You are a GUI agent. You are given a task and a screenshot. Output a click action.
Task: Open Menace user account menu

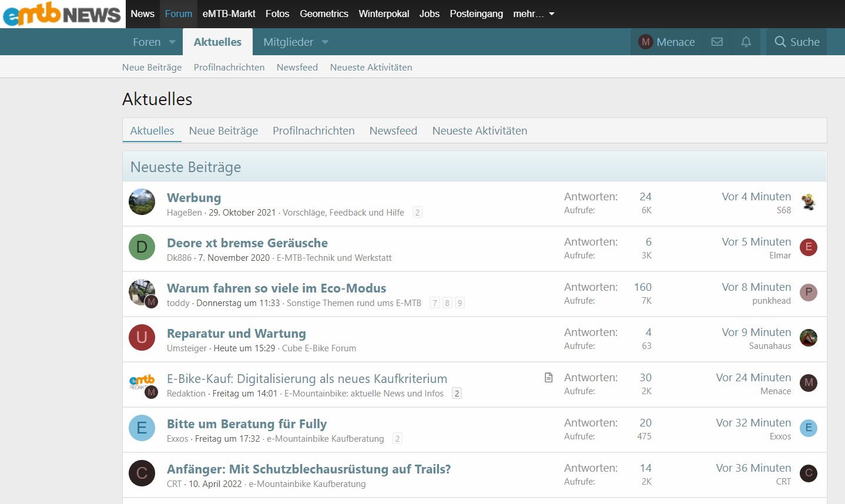tap(667, 42)
